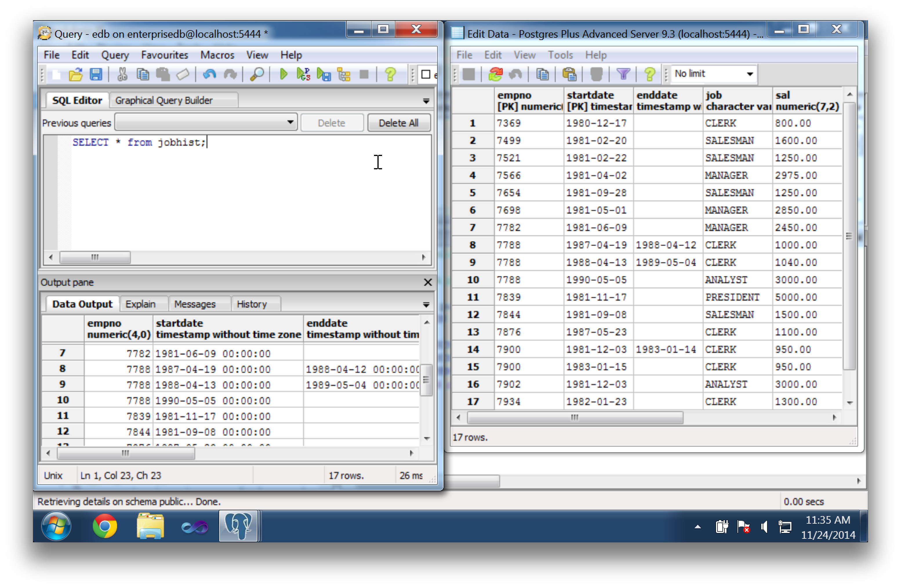Cancel the running query with stop icon

click(364, 74)
